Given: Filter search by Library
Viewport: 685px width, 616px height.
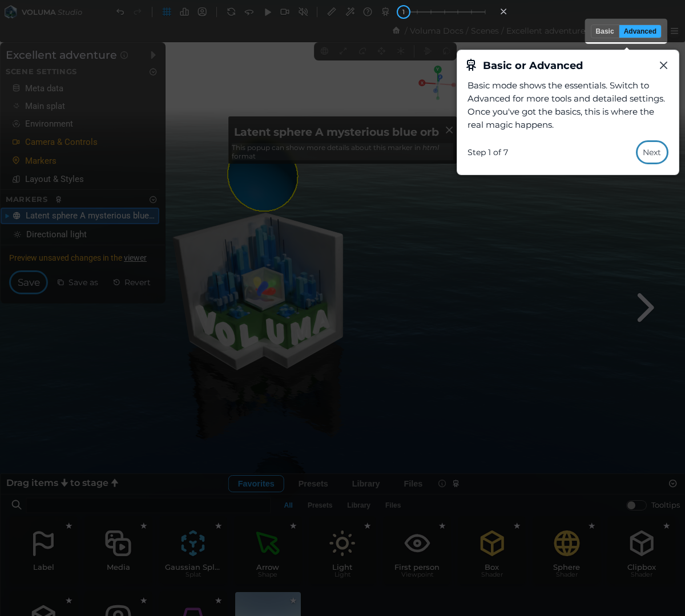Looking at the screenshot, I should tap(359, 505).
